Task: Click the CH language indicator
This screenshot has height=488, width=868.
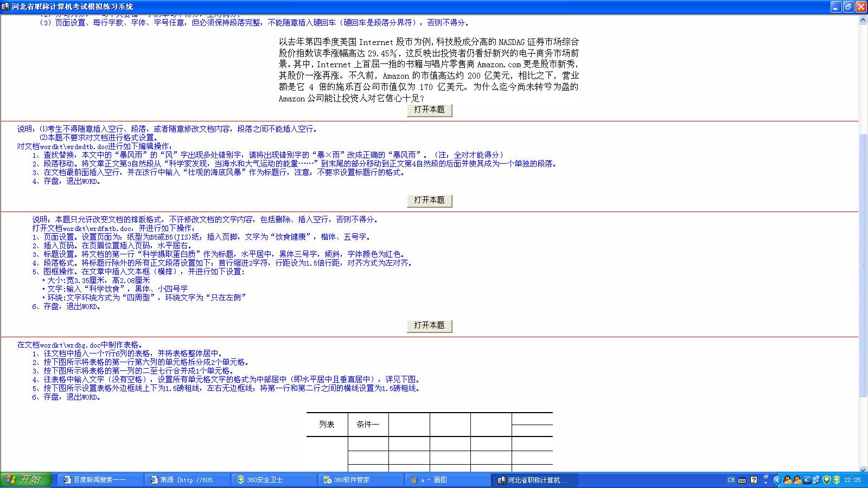Action: coord(731,480)
